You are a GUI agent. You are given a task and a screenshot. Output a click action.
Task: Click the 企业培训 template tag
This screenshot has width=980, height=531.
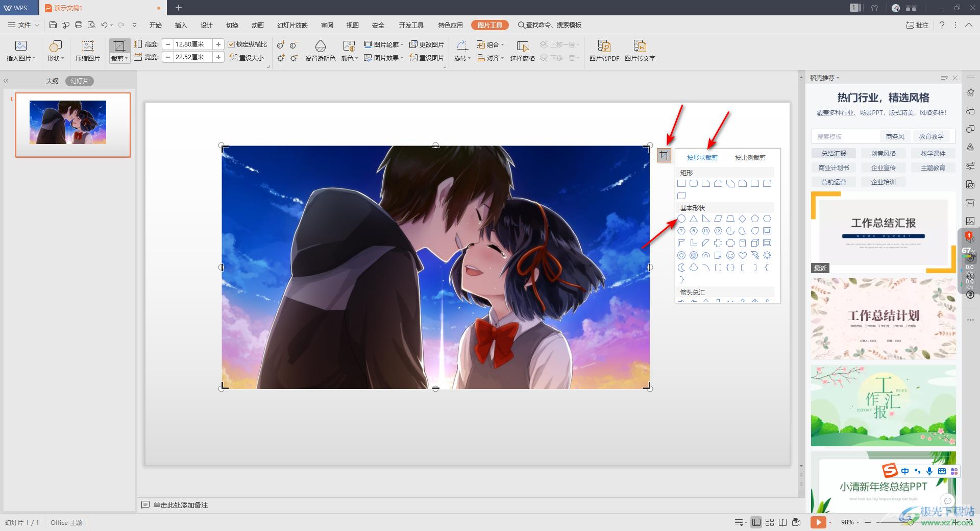click(883, 182)
